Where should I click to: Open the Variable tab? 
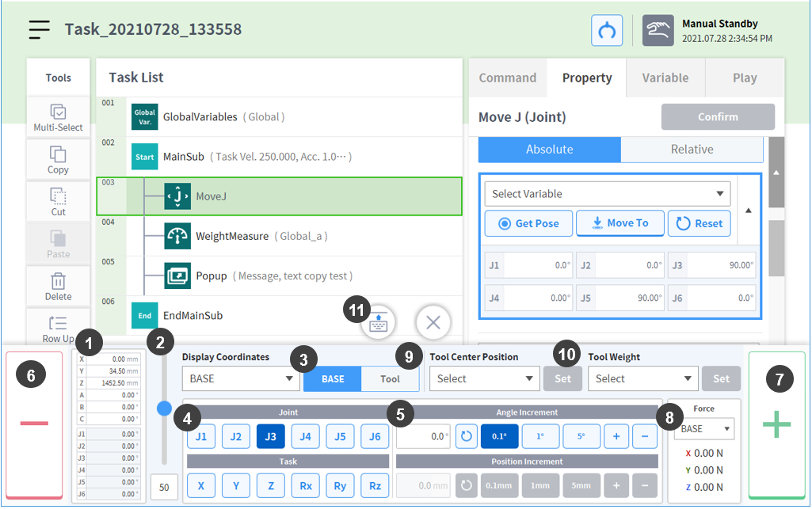665,78
